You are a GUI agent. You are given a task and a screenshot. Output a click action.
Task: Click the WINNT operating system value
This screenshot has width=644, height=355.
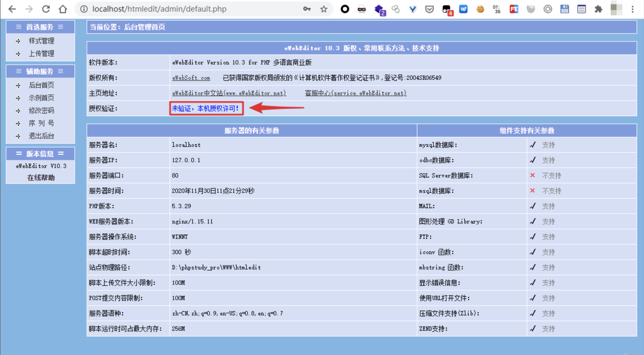pyautogui.click(x=180, y=237)
